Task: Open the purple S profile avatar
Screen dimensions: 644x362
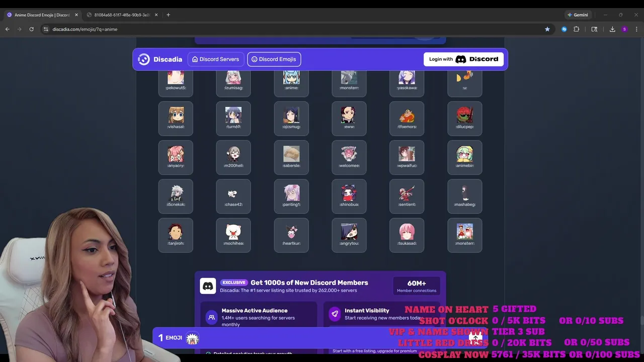Action: (x=624, y=29)
